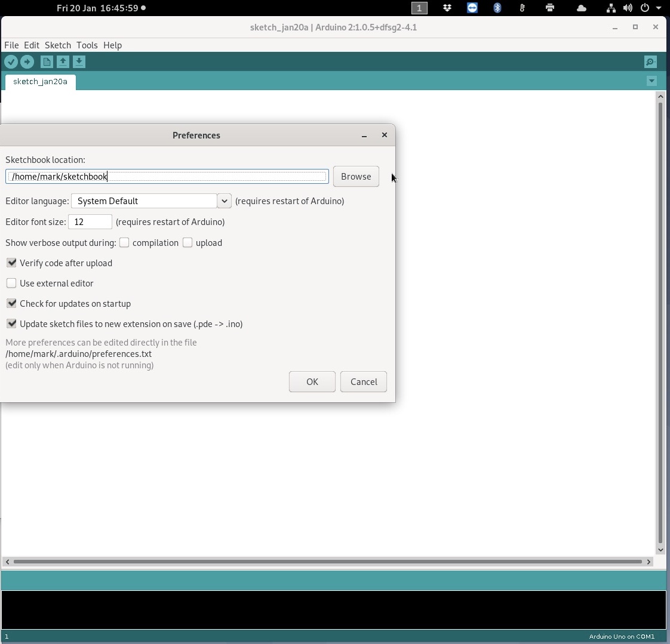Open the Tools menu
This screenshot has height=644, width=670.
(x=87, y=45)
